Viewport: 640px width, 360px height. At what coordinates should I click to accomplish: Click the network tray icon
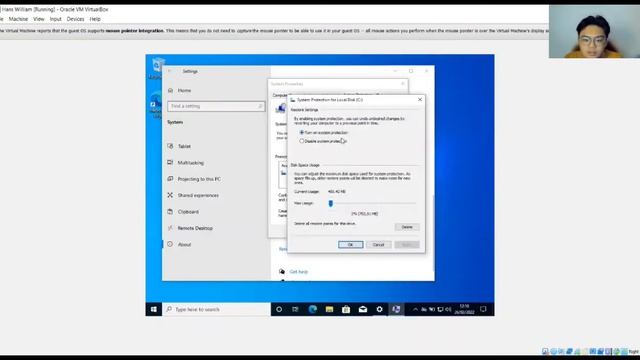pos(440,309)
